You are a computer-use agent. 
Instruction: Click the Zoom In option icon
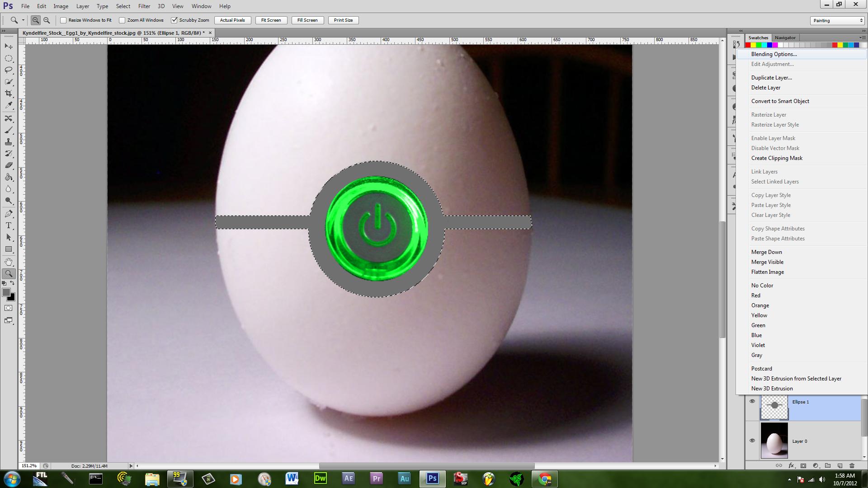(x=36, y=20)
